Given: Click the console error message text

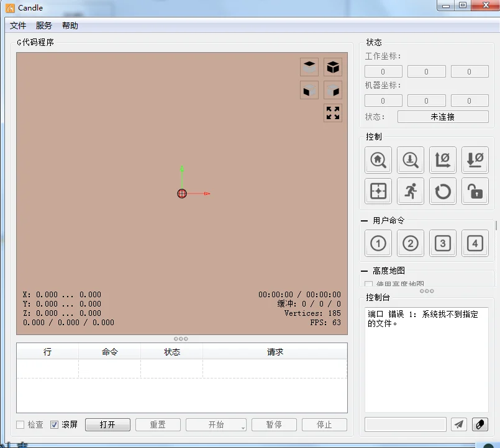Looking at the screenshot, I should [x=423, y=319].
